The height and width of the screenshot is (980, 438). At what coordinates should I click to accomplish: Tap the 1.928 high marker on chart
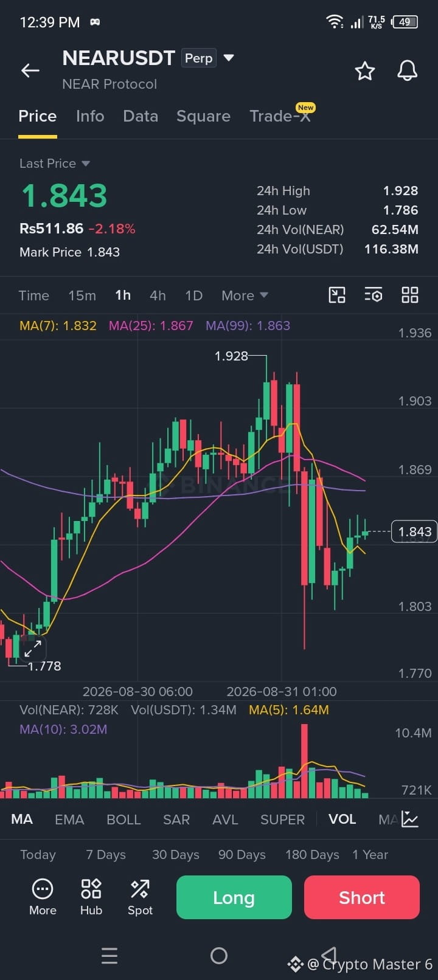click(231, 356)
